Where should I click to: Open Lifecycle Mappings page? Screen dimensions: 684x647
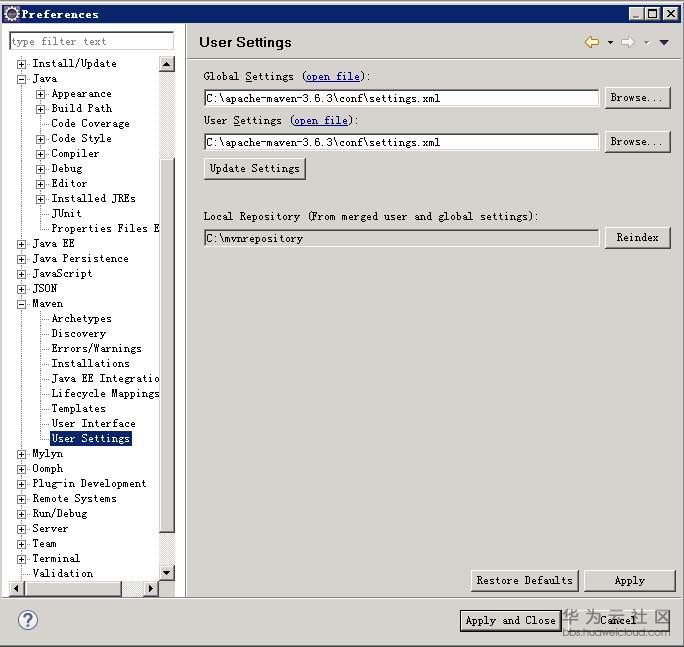coord(105,394)
